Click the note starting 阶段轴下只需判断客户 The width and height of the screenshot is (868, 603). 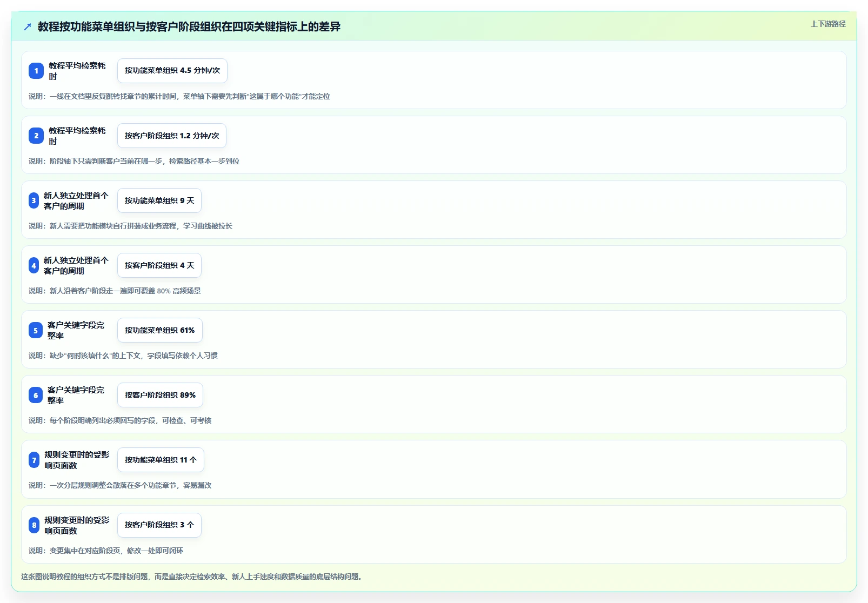134,161
